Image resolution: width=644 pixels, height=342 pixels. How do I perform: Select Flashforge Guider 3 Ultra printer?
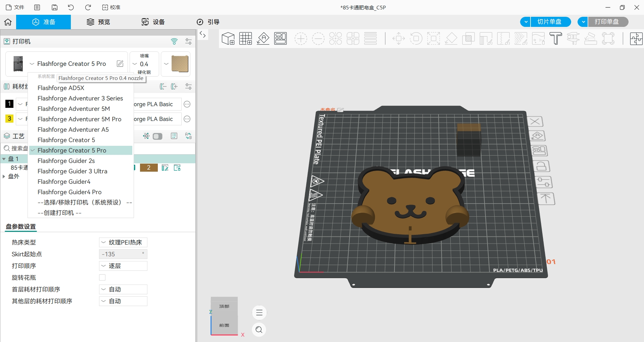[81, 171]
